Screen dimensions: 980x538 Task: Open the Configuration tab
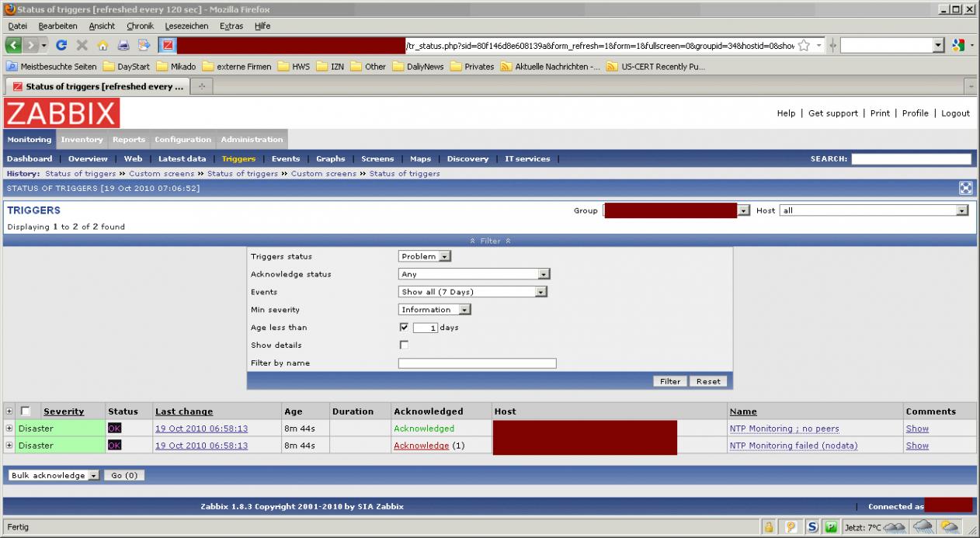(x=182, y=140)
